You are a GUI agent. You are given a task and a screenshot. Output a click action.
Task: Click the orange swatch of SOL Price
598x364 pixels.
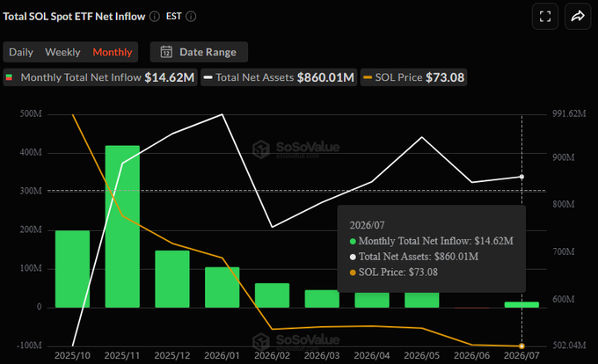[x=368, y=77]
